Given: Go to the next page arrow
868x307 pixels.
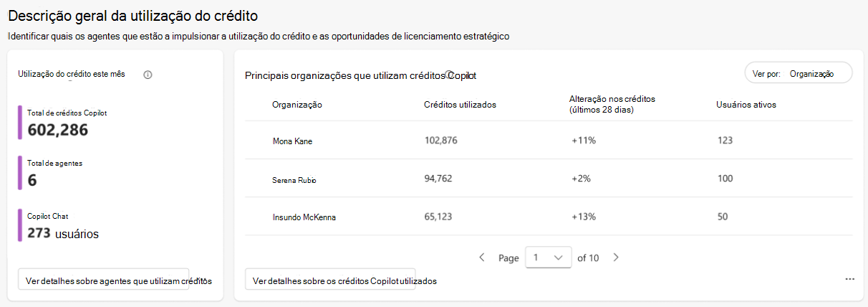Looking at the screenshot, I should pos(615,257).
